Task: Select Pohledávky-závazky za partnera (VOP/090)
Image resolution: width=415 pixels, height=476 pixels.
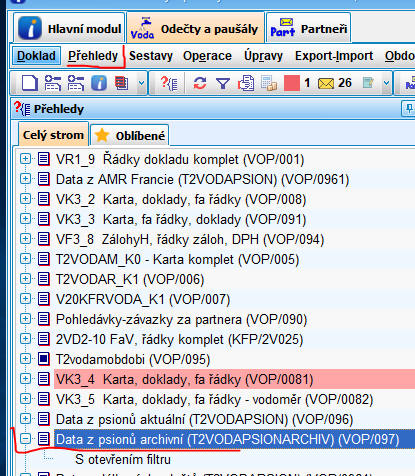Action: coord(181,319)
